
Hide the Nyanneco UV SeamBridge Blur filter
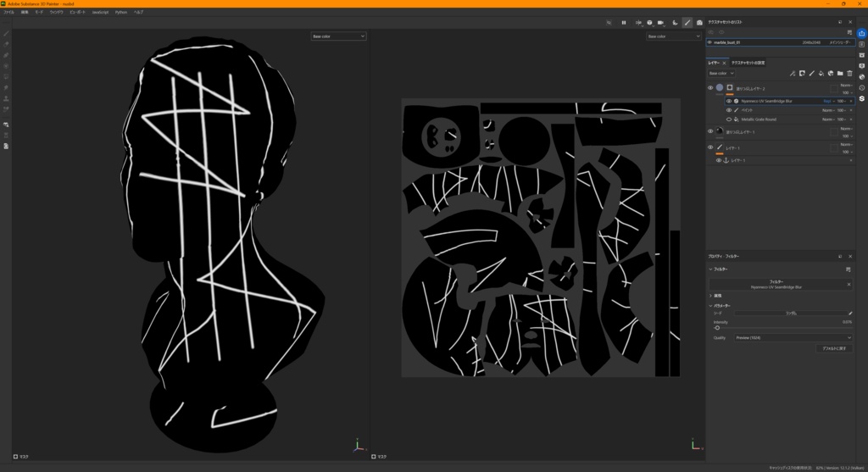click(x=728, y=101)
